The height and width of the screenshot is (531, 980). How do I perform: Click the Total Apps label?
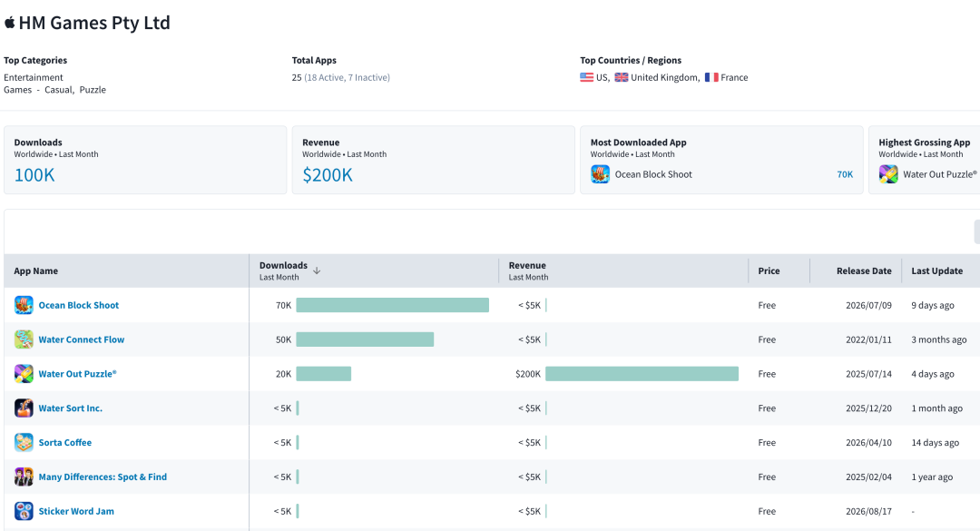tap(314, 60)
